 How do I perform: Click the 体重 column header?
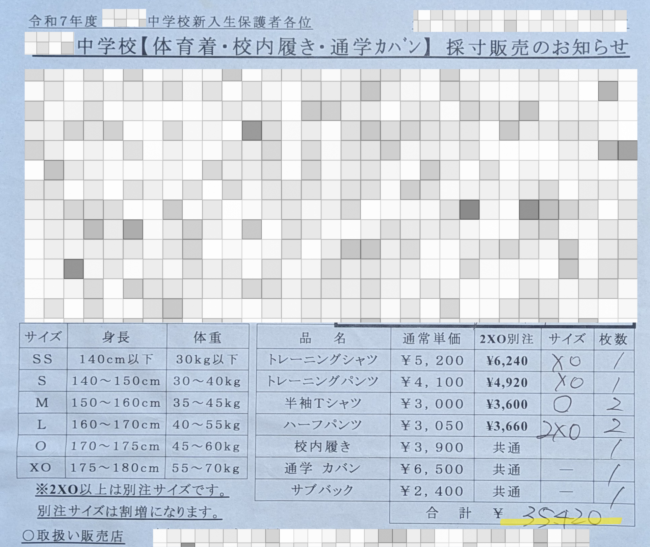205,337
